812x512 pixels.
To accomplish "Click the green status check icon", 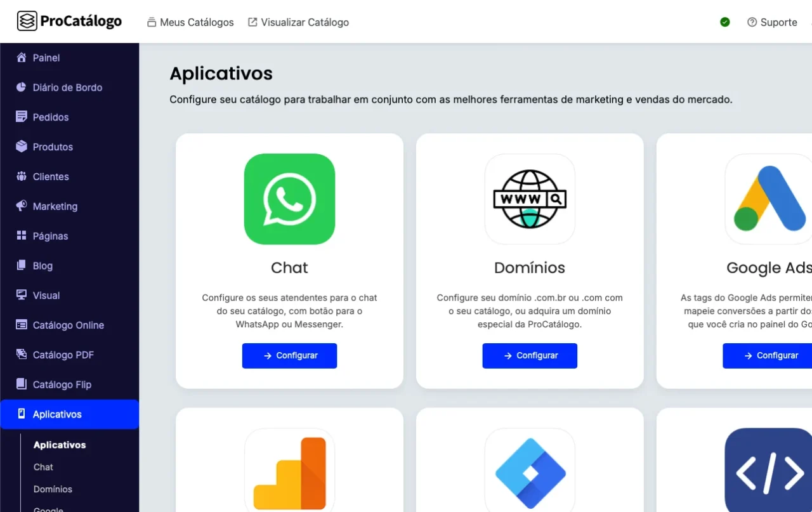I will (725, 22).
